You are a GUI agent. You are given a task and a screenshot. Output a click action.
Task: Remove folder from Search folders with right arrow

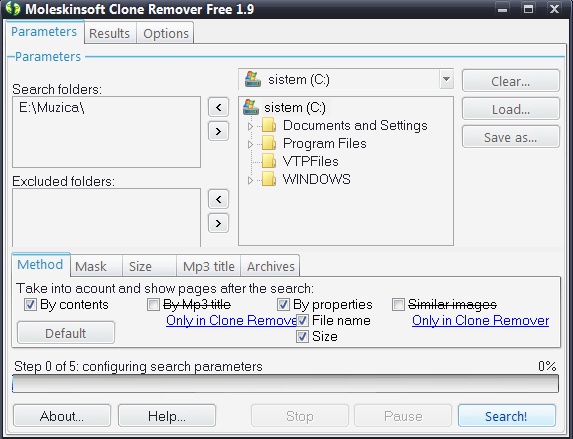point(219,131)
